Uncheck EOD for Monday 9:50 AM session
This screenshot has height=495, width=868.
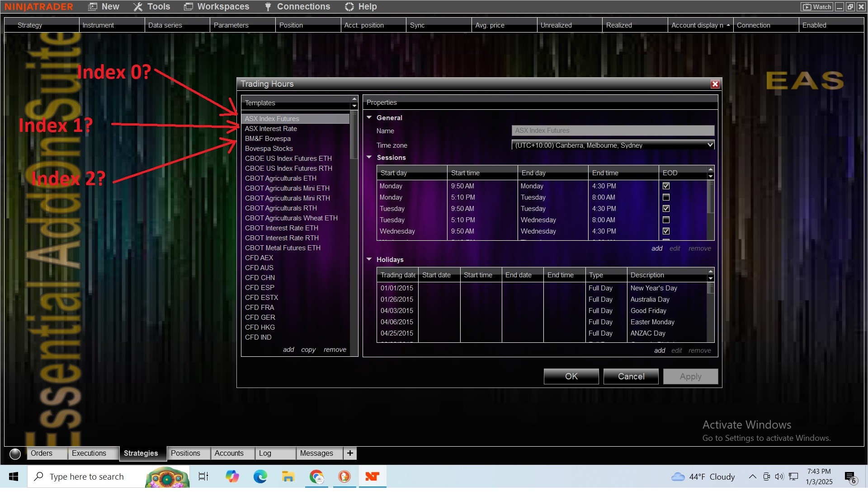pos(666,186)
